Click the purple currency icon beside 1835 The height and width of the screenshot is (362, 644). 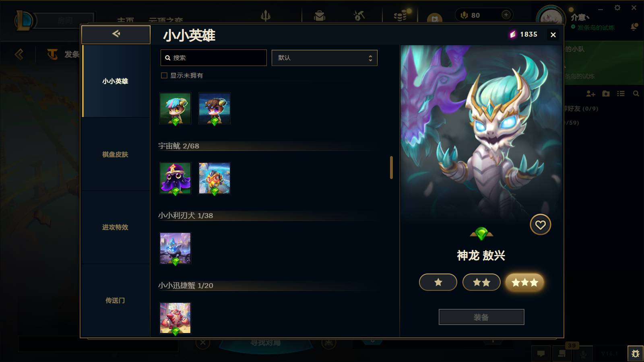[x=512, y=35]
